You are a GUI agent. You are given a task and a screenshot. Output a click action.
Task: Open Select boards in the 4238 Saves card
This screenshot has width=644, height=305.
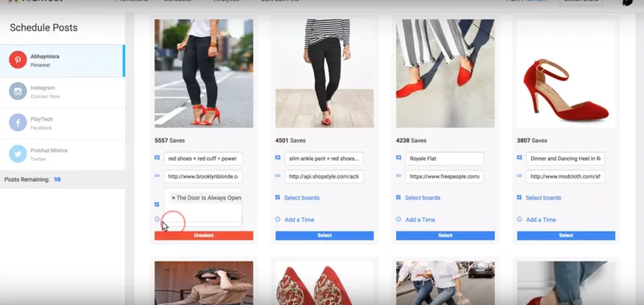pyautogui.click(x=423, y=198)
